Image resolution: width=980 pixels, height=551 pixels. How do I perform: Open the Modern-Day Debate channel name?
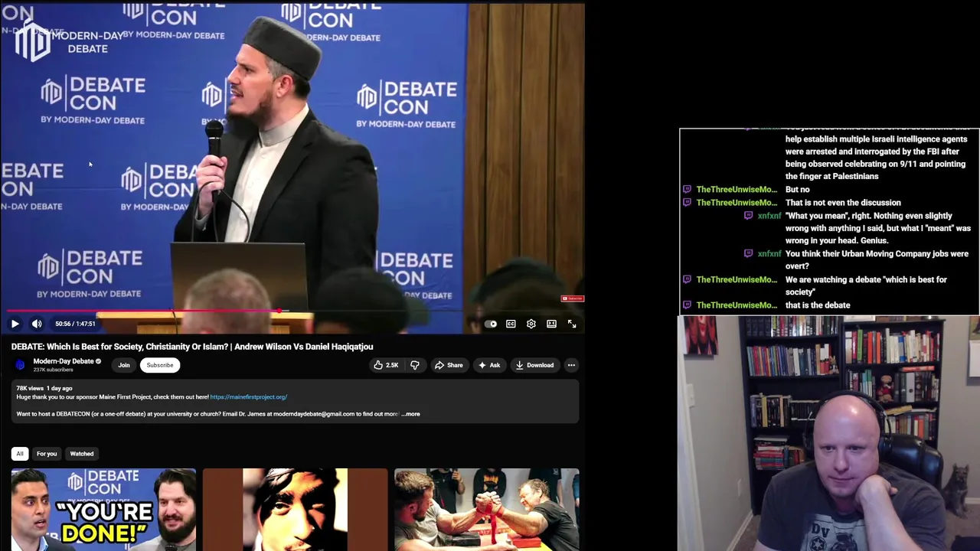(x=64, y=361)
